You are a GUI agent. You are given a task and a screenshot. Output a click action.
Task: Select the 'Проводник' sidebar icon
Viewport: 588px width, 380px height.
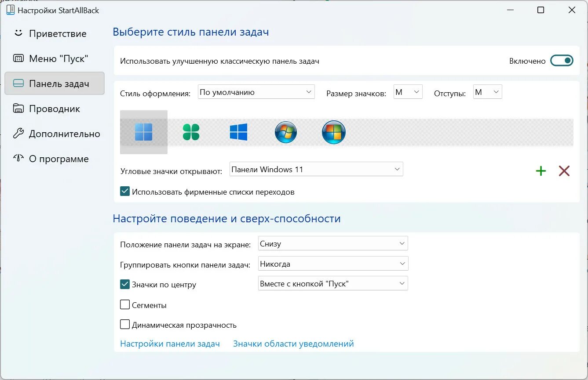tap(18, 109)
